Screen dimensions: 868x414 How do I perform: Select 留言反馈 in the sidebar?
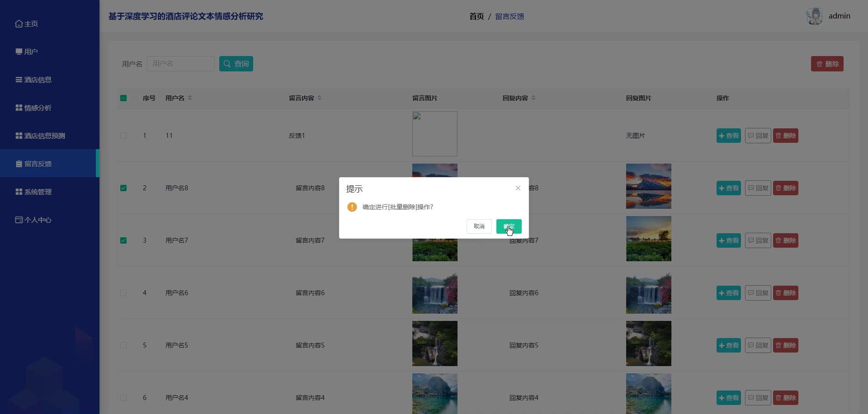(50, 164)
